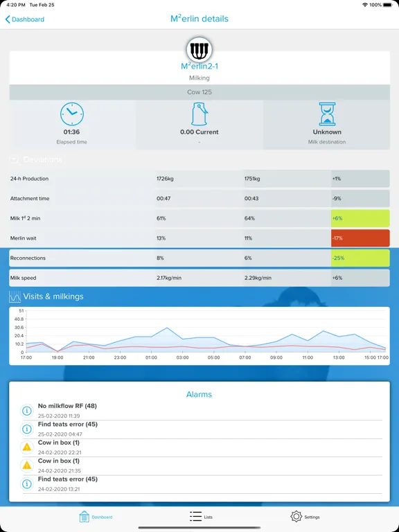The height and width of the screenshot is (532, 399).
Task: Select the 2.17kg/min milk speed value
Action: [169, 278]
